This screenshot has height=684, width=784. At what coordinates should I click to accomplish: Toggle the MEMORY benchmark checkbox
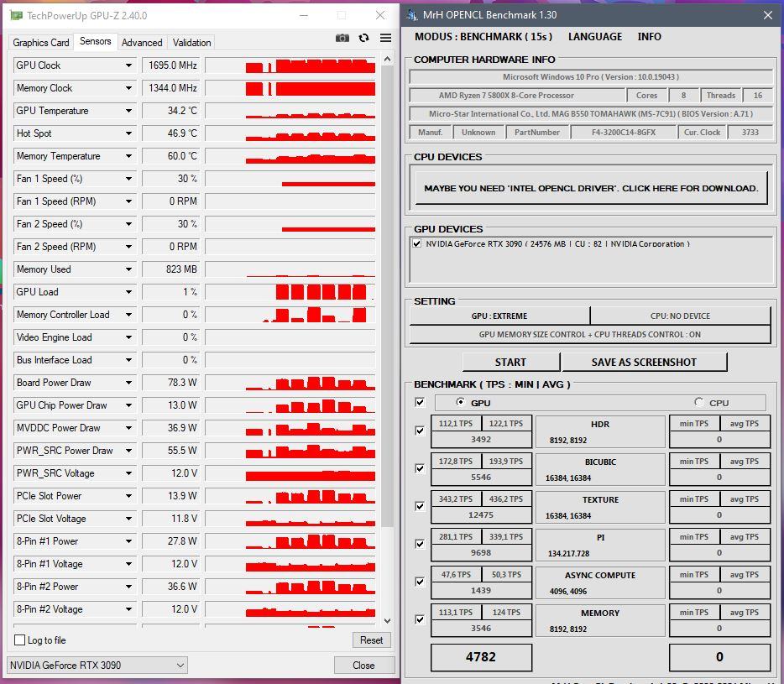pos(420,619)
